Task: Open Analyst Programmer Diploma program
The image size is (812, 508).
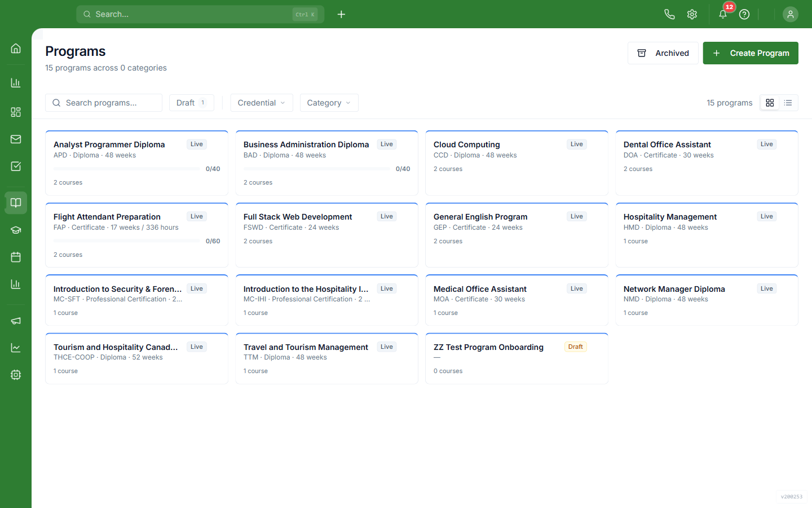Action: (x=136, y=163)
